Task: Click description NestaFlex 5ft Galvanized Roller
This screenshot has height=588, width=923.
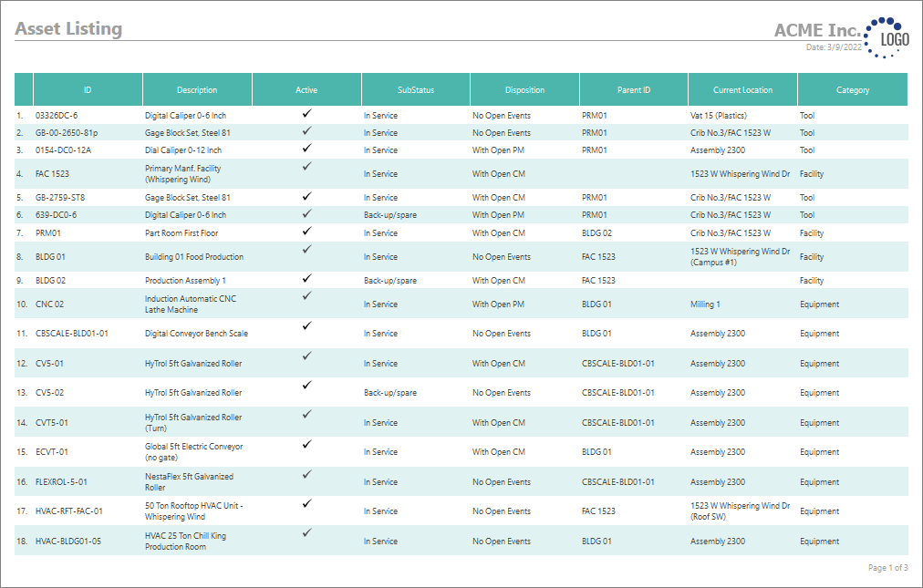Action: pos(189,481)
